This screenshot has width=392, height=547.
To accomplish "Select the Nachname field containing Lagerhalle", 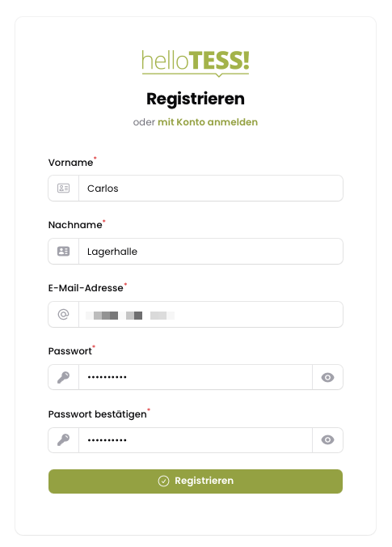I will coord(211,251).
